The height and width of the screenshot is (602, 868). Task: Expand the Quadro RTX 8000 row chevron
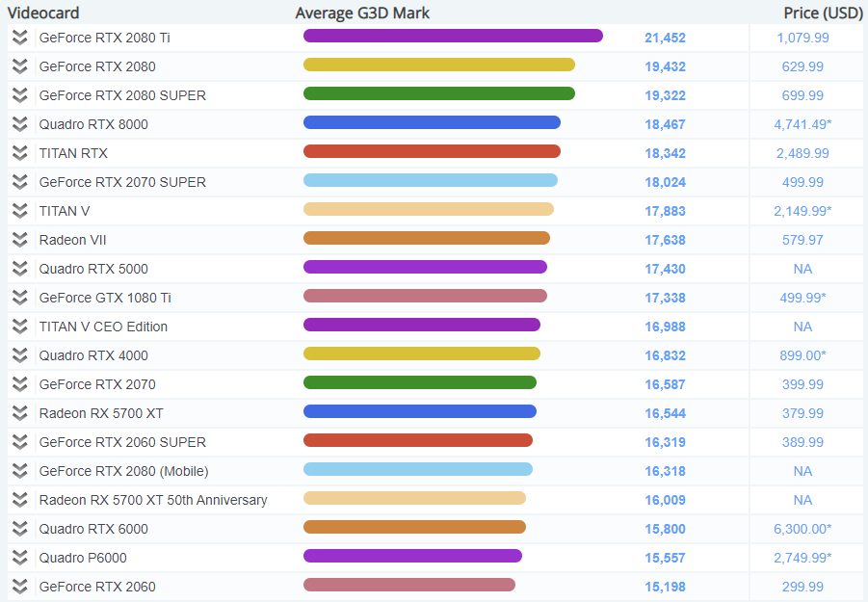point(20,124)
